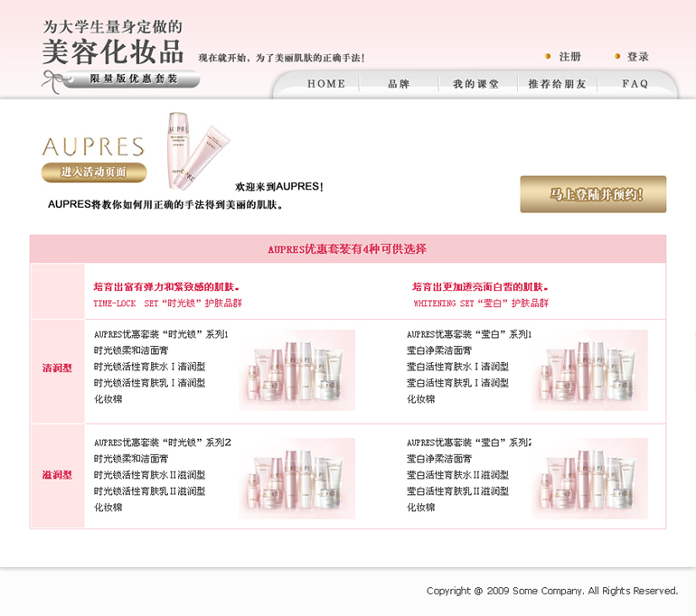Screen dimensions: 696x616
Task: Click the 欢迎来到AUPRES! text
Action: (279, 187)
